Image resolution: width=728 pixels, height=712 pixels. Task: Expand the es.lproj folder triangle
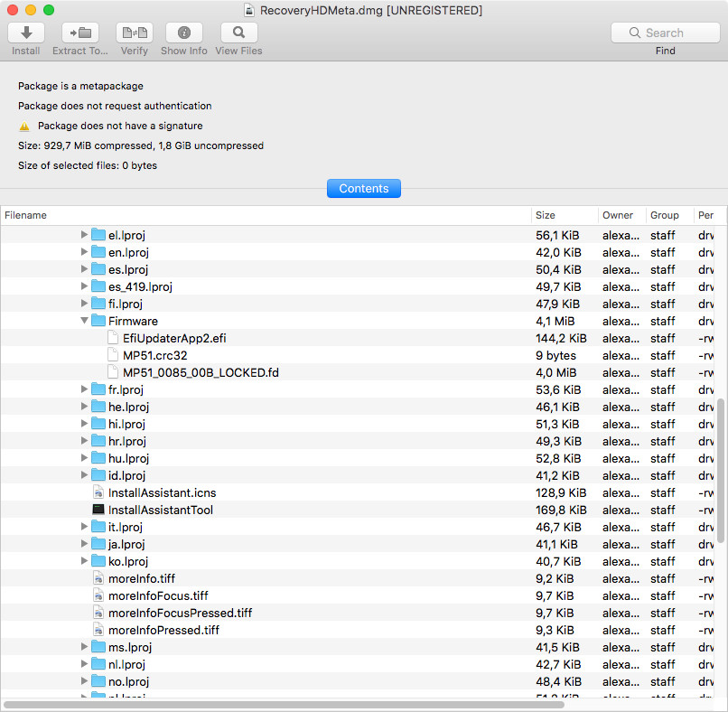pos(84,269)
